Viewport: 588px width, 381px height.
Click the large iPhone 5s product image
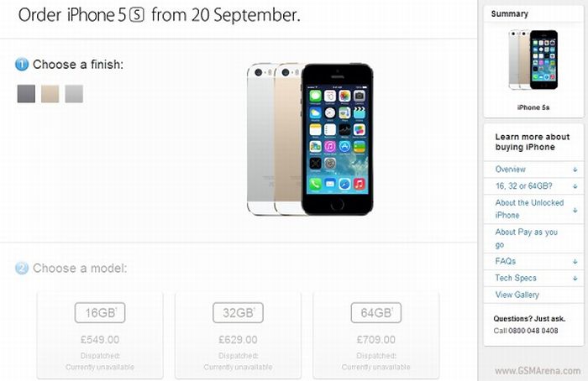coord(310,139)
